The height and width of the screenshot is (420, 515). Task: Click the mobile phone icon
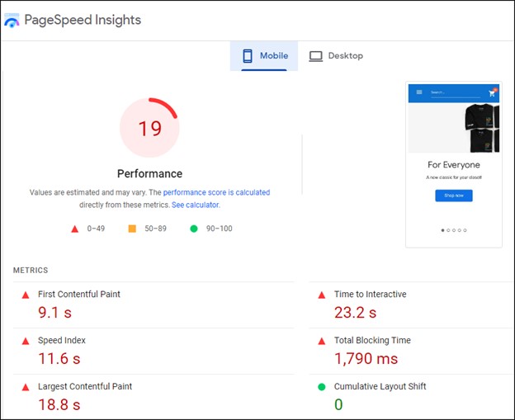coord(248,56)
